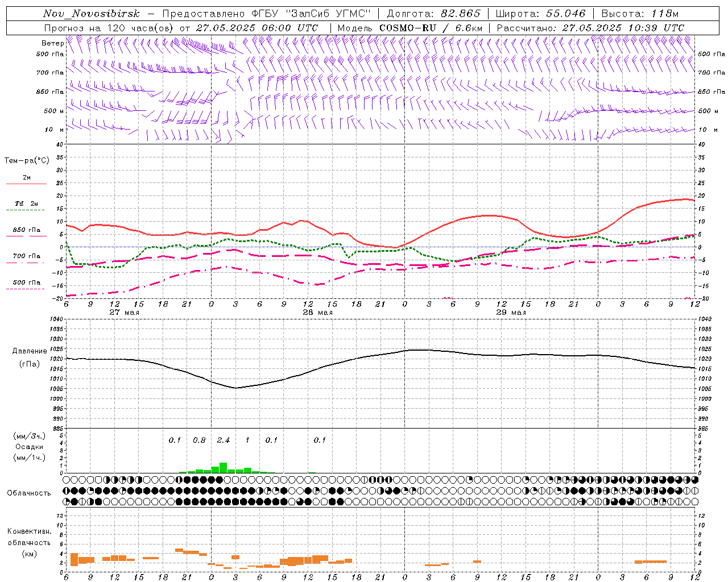The height and width of the screenshot is (582, 728).
Task: Select the Тем-ра(°C) panel label
Action: click(x=27, y=161)
